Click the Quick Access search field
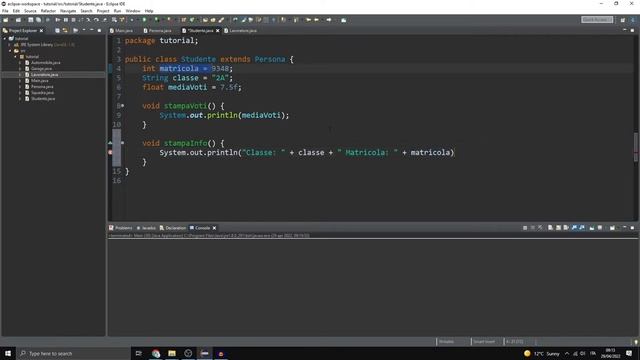640x360 pixels. [x=597, y=20]
